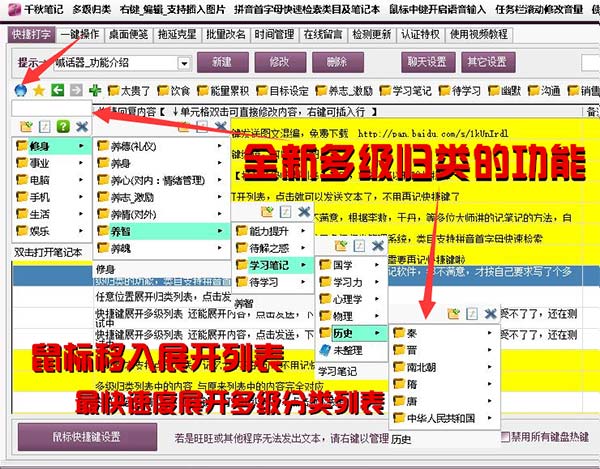Screen dimensions: 600x469
Task: Click the green question mark help icon
Action: click(x=63, y=126)
